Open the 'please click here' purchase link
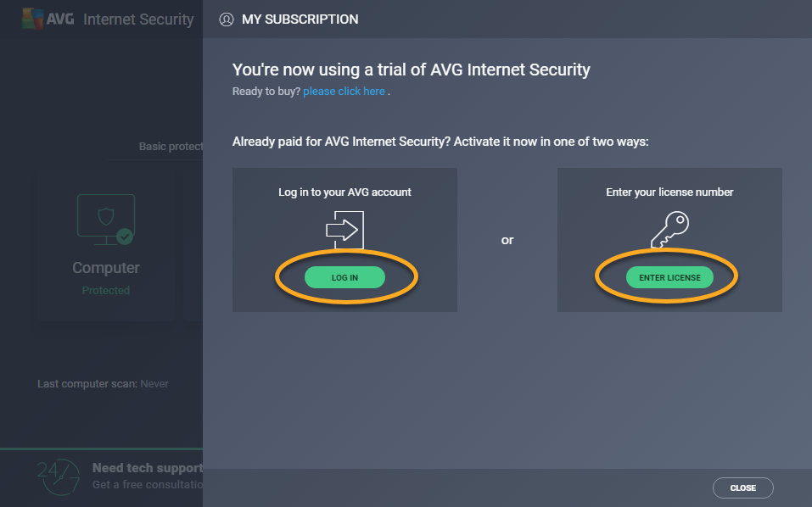The image size is (812, 507). point(344,91)
